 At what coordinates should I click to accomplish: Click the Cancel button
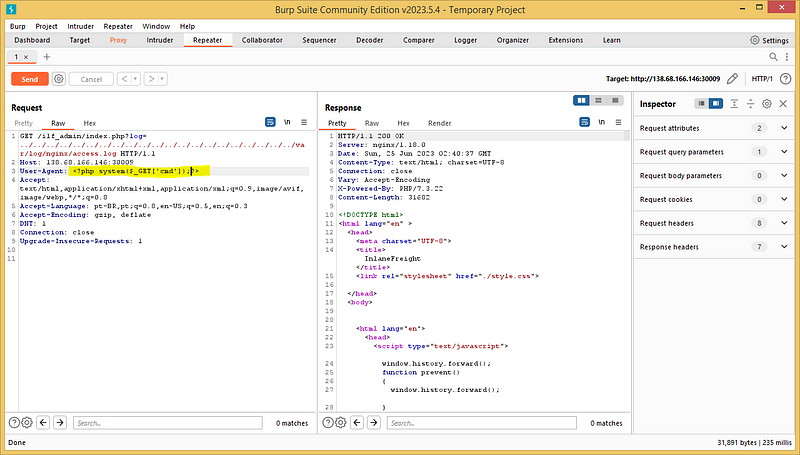click(91, 79)
